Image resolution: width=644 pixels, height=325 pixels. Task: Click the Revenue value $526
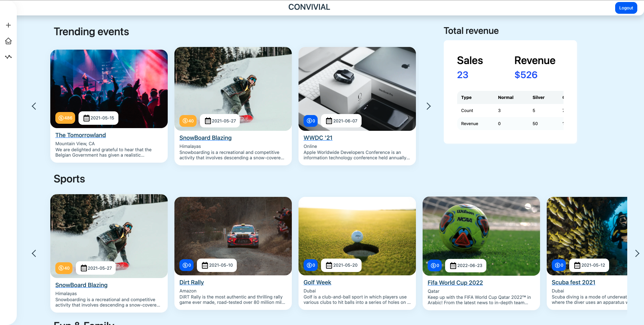(x=526, y=75)
